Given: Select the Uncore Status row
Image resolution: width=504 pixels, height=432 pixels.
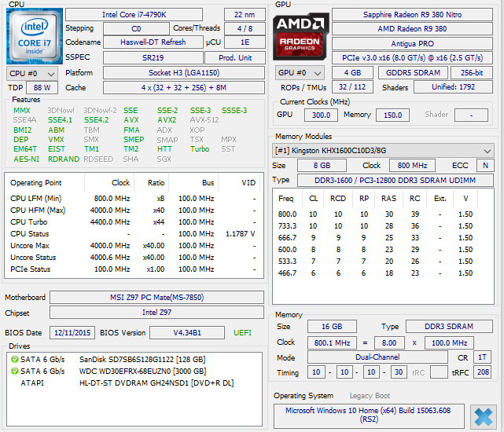Looking at the screenshot, I should point(134,258).
